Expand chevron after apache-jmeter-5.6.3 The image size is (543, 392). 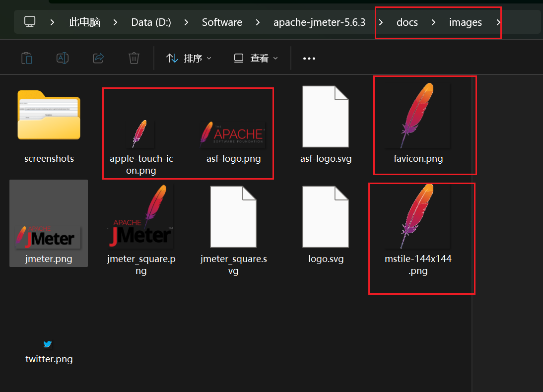pos(381,22)
